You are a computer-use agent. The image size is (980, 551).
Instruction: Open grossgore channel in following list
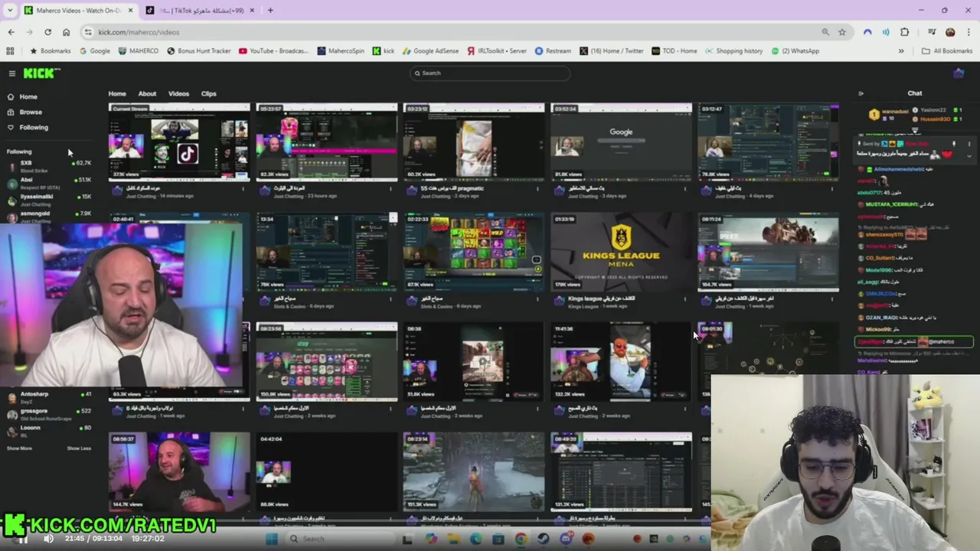click(47, 413)
